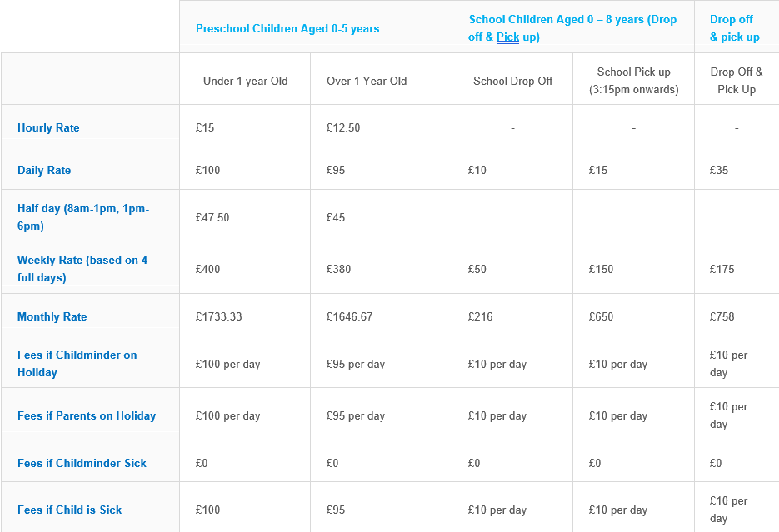Click the "Monthly Rate" row label
This screenshot has height=532, width=779.
point(52,317)
